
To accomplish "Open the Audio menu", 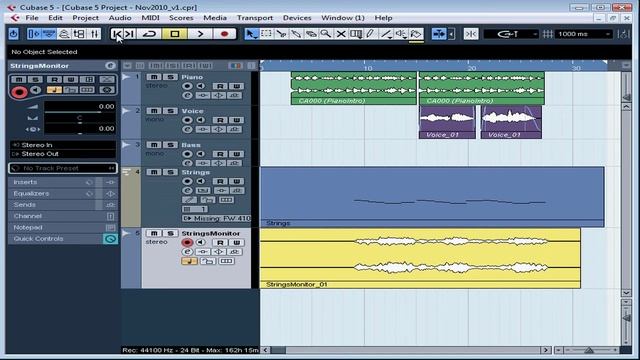I will tap(120, 18).
